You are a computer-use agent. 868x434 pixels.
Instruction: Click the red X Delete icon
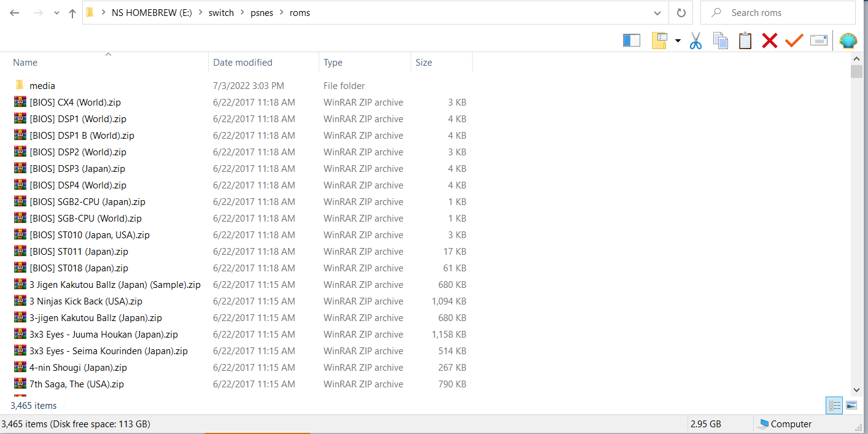tap(770, 41)
